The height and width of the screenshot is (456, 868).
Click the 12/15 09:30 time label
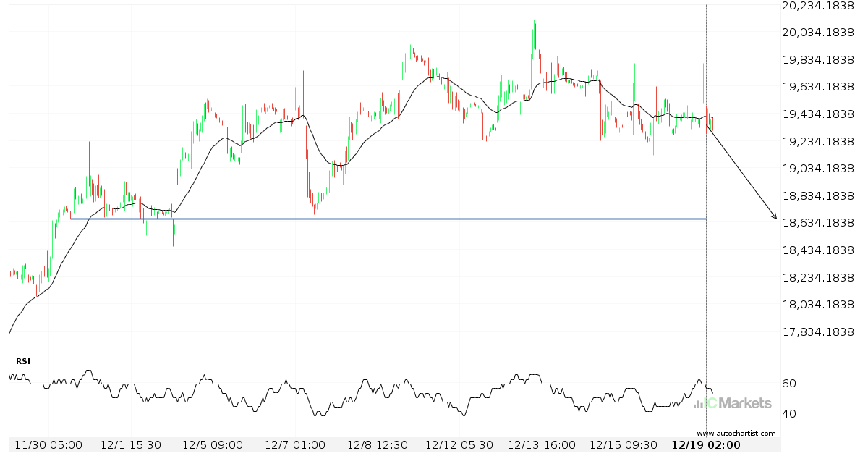click(x=624, y=444)
